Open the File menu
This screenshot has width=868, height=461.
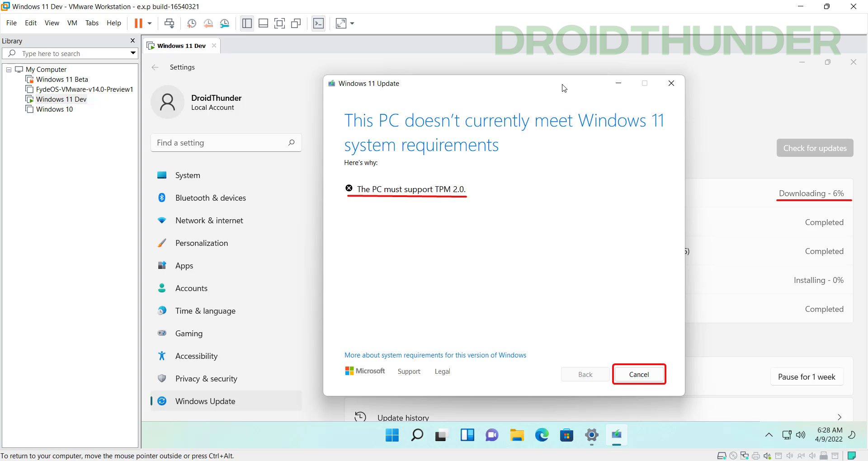(x=11, y=23)
